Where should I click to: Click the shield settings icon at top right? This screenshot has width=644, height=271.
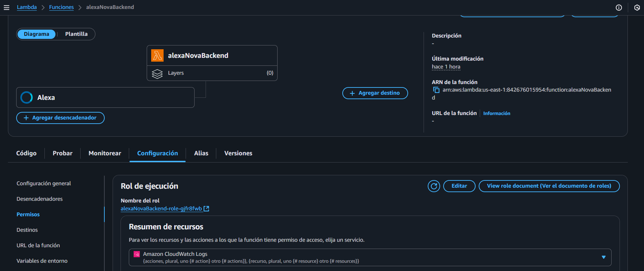coord(637,8)
